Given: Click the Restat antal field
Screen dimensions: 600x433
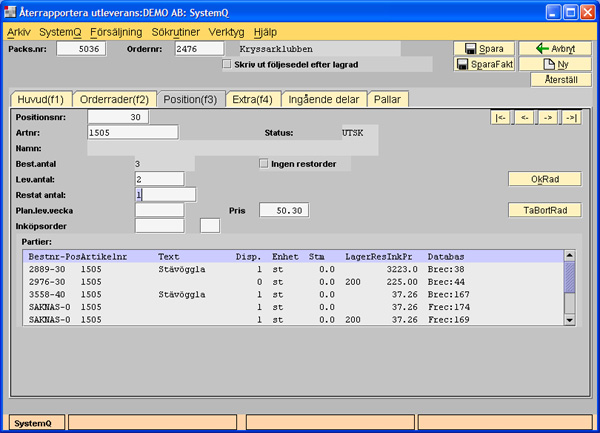Looking at the screenshot, I should click(166, 195).
